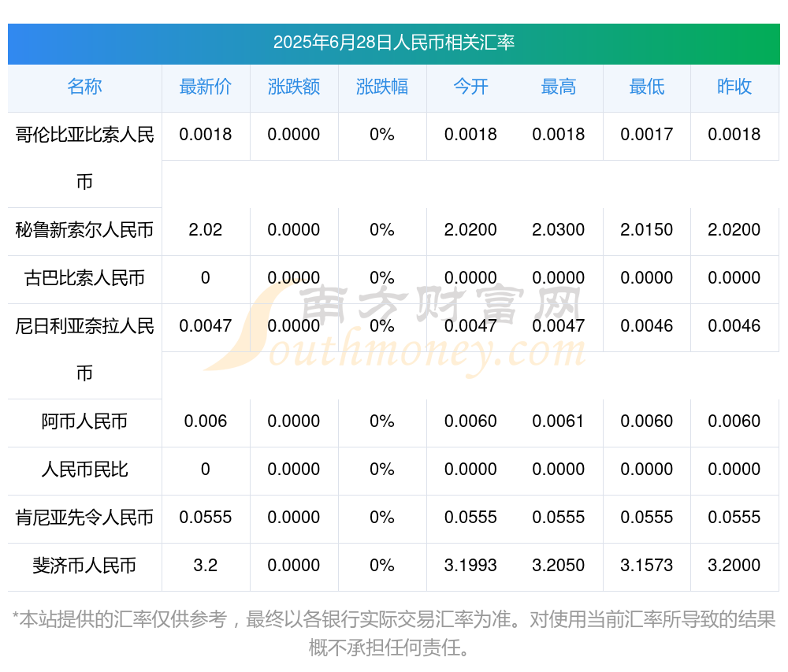Click row name "人民币民比"
The height and width of the screenshot is (672, 788).
(84, 469)
